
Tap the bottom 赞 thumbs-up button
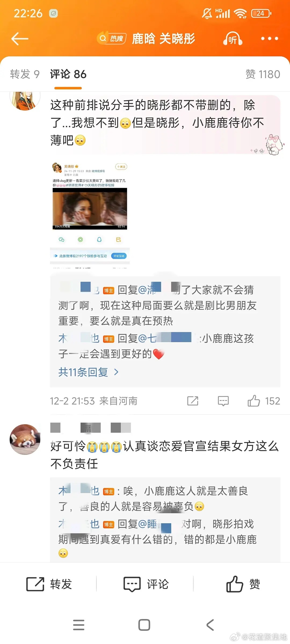coord(243,584)
